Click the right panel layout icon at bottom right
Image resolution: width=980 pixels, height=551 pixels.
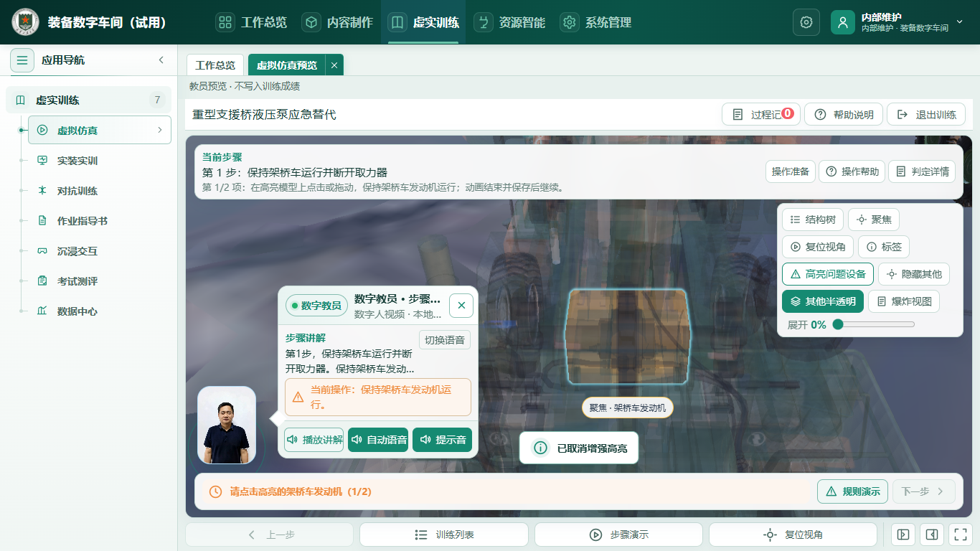click(x=931, y=534)
